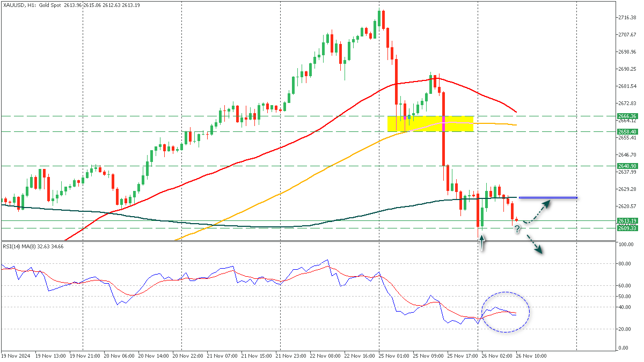Click the 2690.25 price axis label
644x362 pixels.
click(628, 69)
